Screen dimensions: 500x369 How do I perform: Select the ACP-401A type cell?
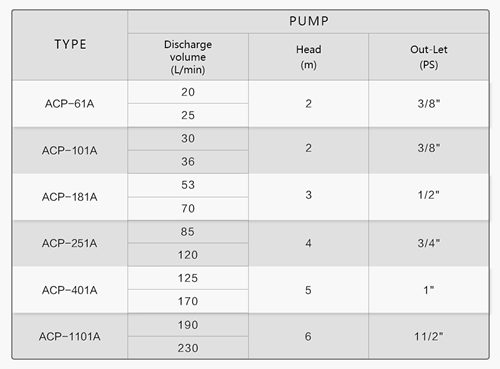(70, 290)
